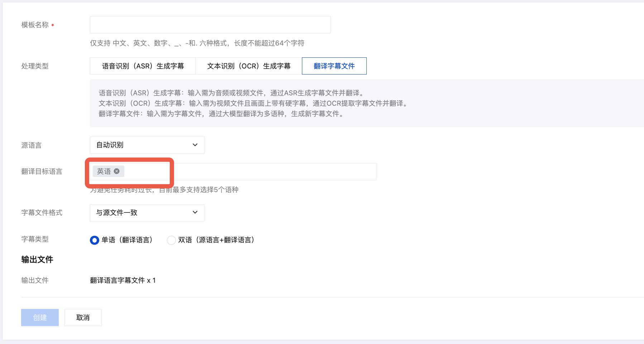
Task: Click the 翻译目标语言 field label
Action: point(42,172)
